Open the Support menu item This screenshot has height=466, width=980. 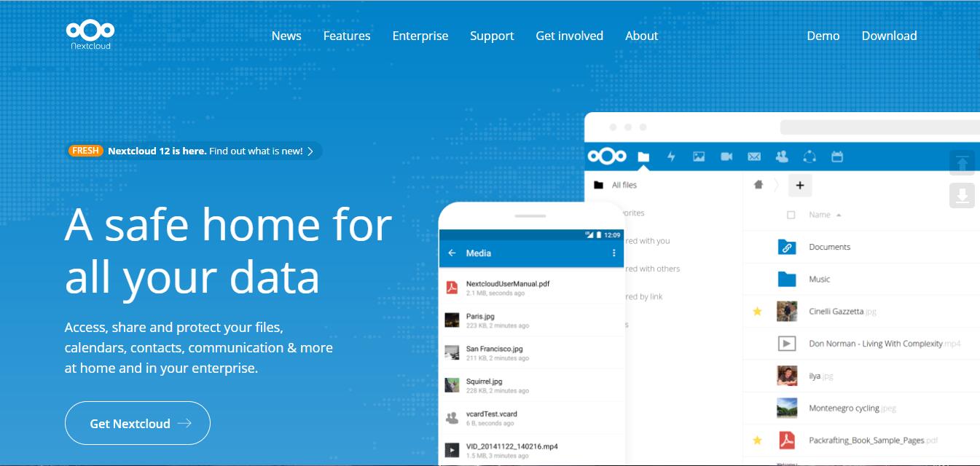(x=492, y=36)
